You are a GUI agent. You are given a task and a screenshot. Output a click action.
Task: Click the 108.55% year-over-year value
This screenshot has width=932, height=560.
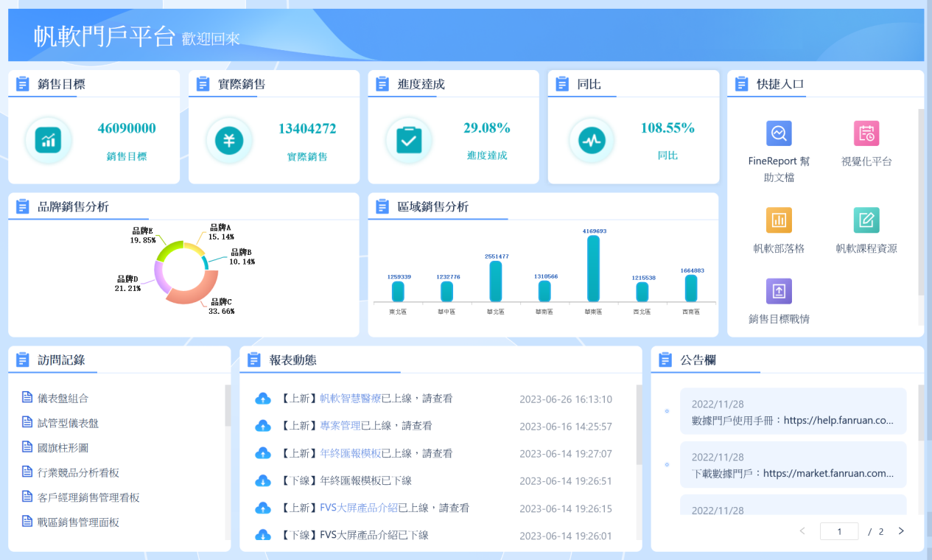[x=668, y=127]
